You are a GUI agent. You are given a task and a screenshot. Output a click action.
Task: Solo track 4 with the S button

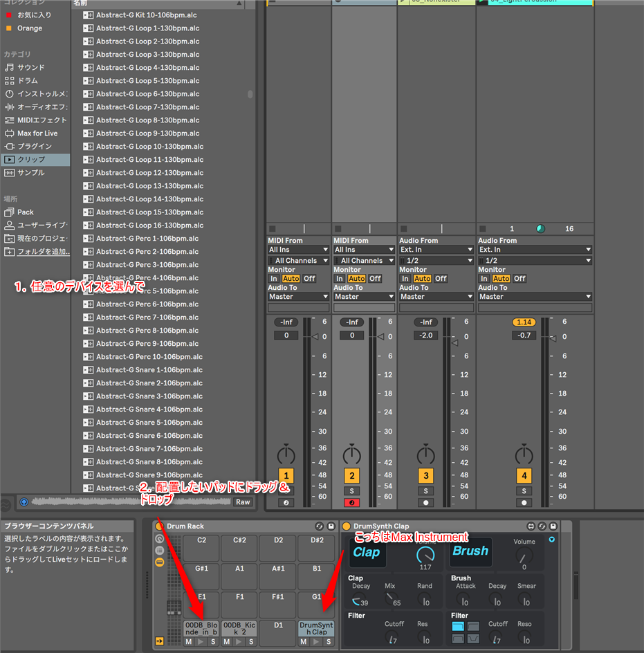pyautogui.click(x=524, y=491)
